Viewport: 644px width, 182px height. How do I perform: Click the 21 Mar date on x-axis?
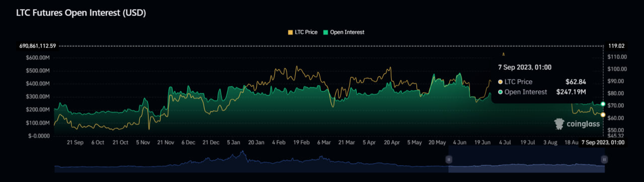pos(347,143)
